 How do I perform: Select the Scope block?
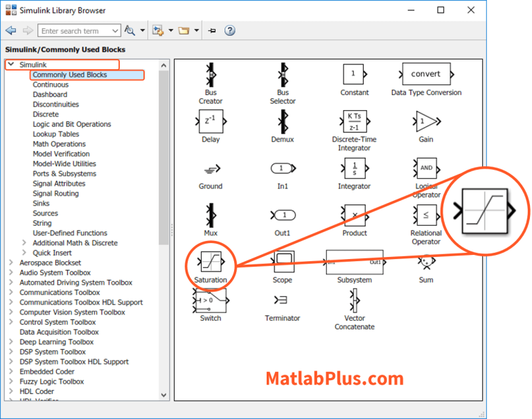283,262
